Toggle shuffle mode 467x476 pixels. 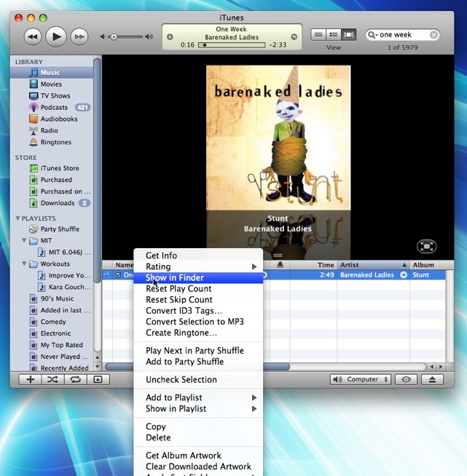tap(53, 379)
